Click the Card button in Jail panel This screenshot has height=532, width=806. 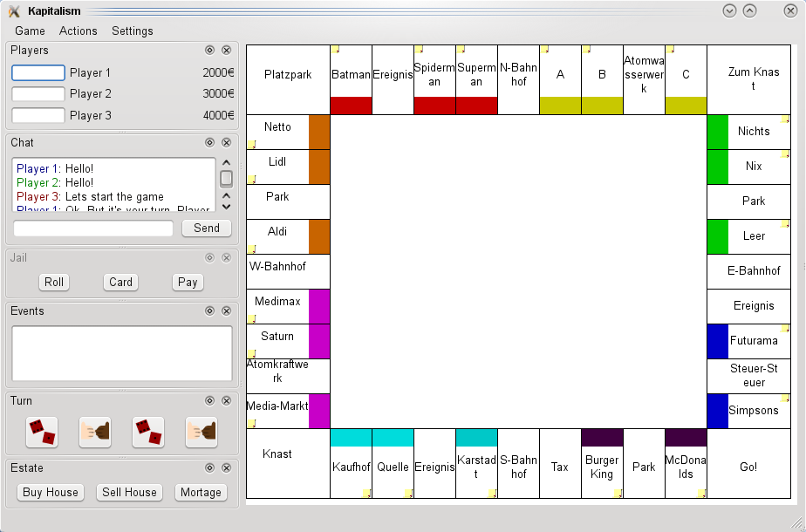pos(120,283)
